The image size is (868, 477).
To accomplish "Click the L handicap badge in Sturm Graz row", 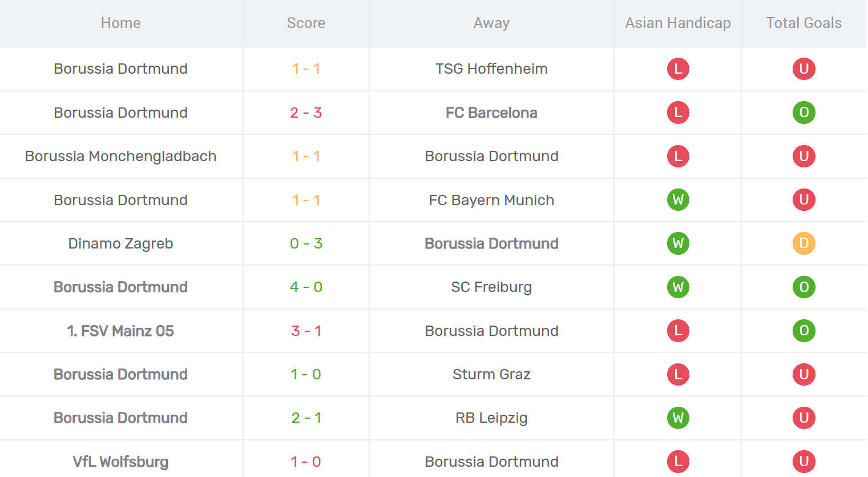I will [x=678, y=374].
